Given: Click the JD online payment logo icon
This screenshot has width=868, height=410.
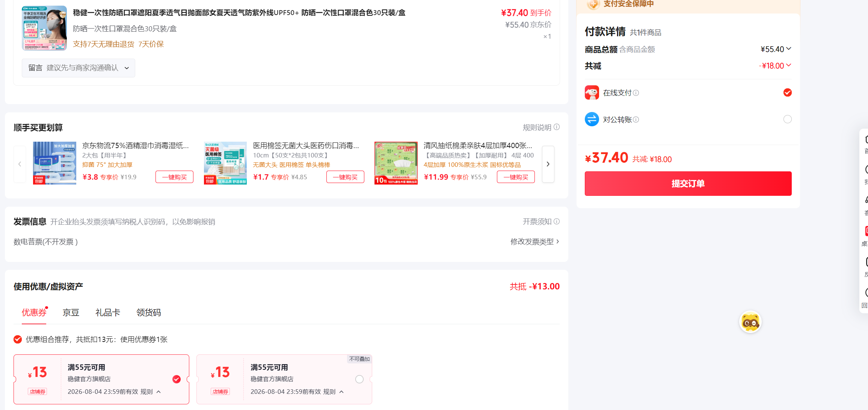Looking at the screenshot, I should [592, 92].
